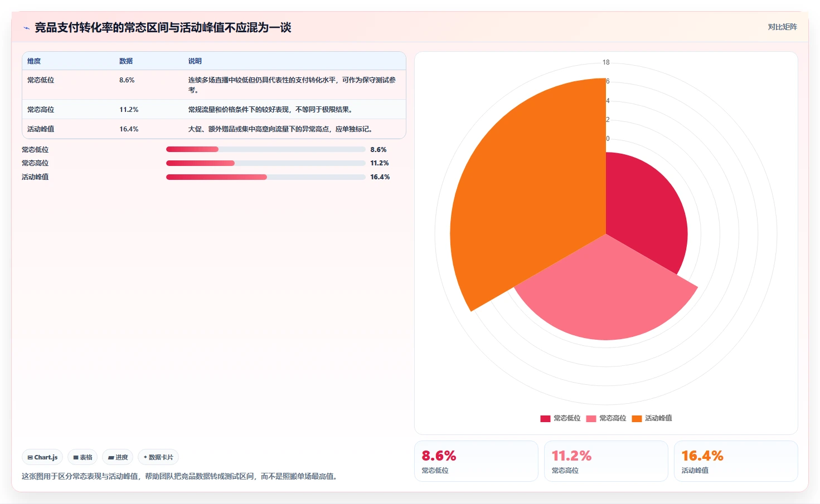Screen dimensions: 820x504
Task: Click the Chart.js tag chip
Action: coord(42,457)
